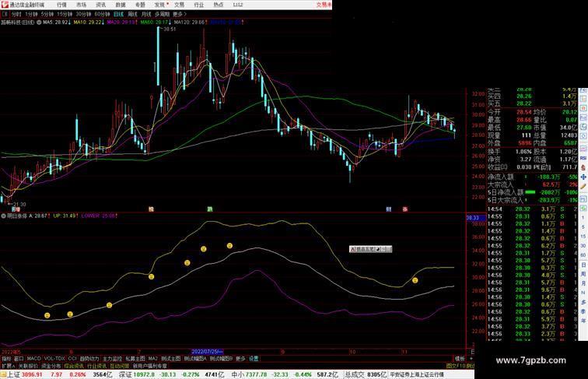Select the 15-minute sidebar shortcut
The image size is (588, 379).
click(583, 237)
